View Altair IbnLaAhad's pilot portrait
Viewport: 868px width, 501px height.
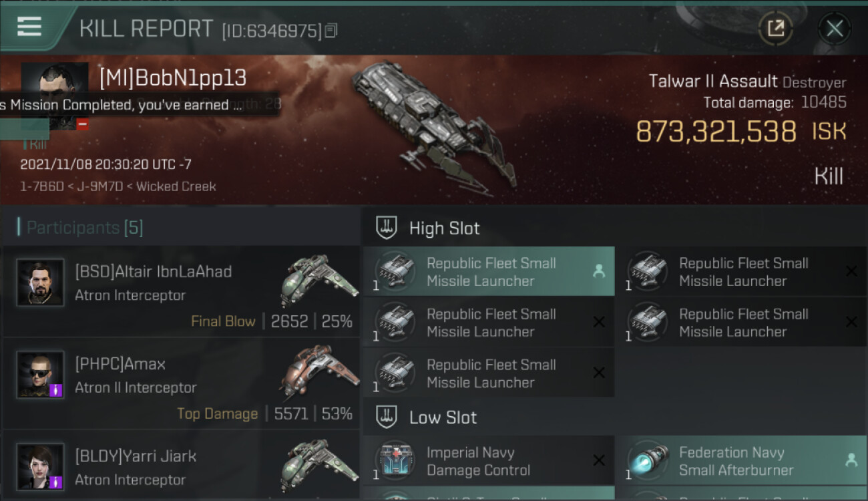click(x=40, y=283)
